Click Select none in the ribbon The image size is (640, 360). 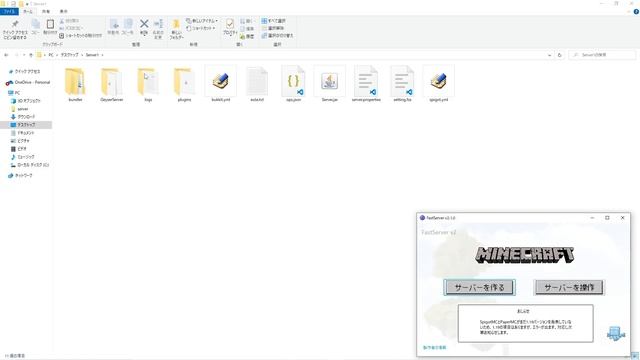click(273, 28)
